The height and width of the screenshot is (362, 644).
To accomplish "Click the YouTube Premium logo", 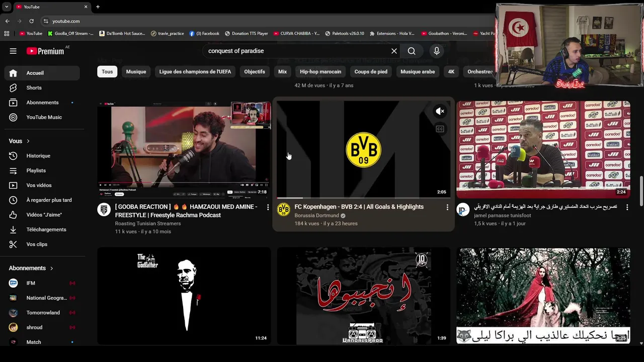I will click(45, 51).
